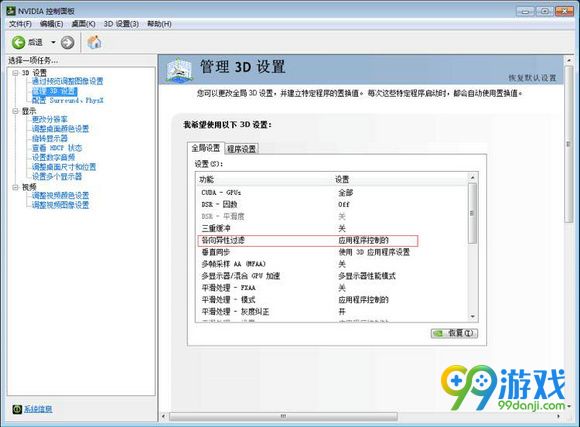Open the 帮助(H) menu
This screenshot has height=427, width=580.
[159, 24]
